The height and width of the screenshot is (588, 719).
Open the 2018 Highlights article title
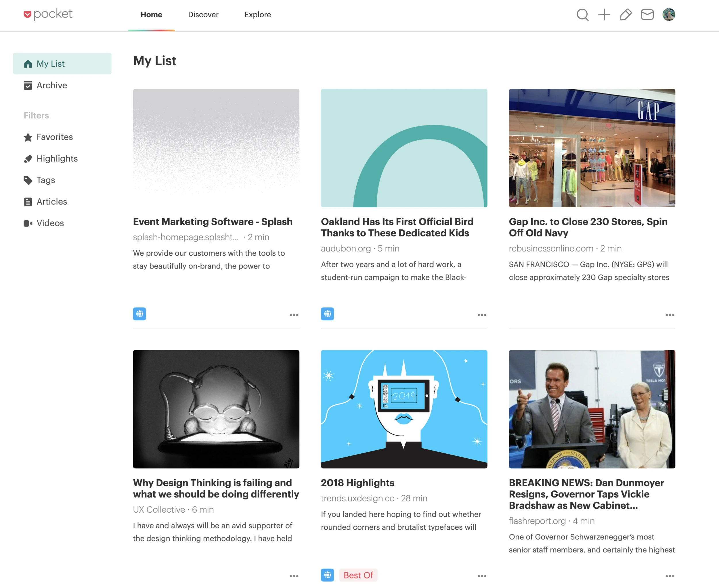click(357, 483)
